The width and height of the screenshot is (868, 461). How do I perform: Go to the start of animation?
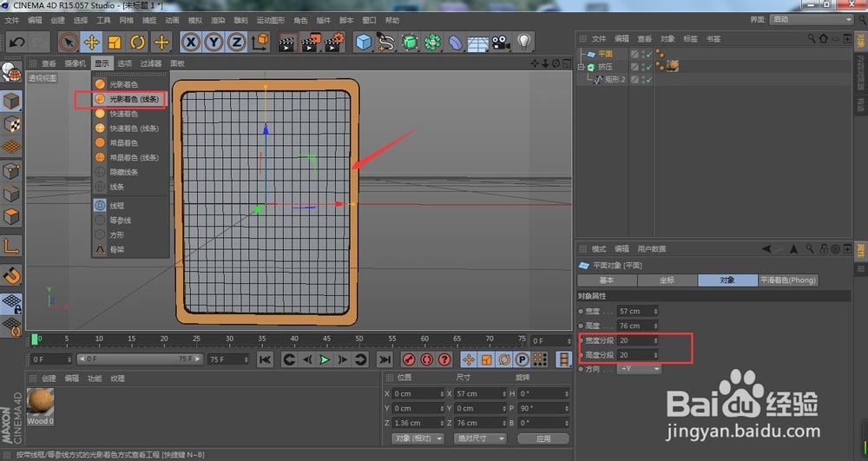point(265,359)
